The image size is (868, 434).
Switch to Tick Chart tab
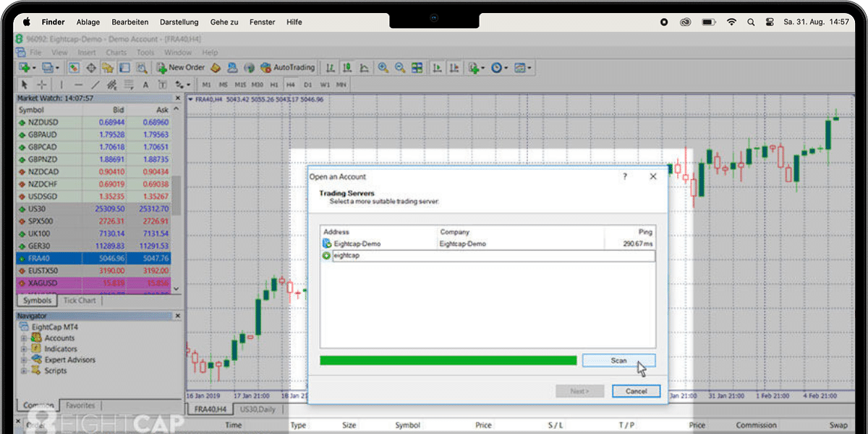tap(80, 300)
